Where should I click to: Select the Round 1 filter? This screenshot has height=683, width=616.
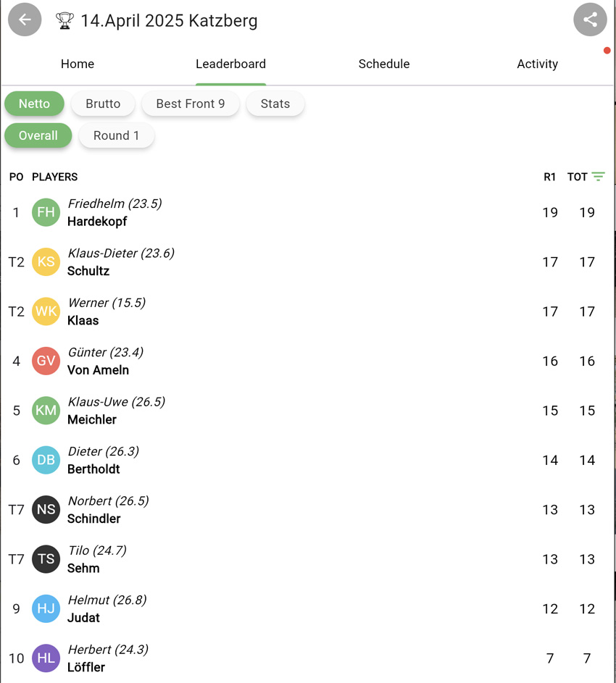coord(116,135)
